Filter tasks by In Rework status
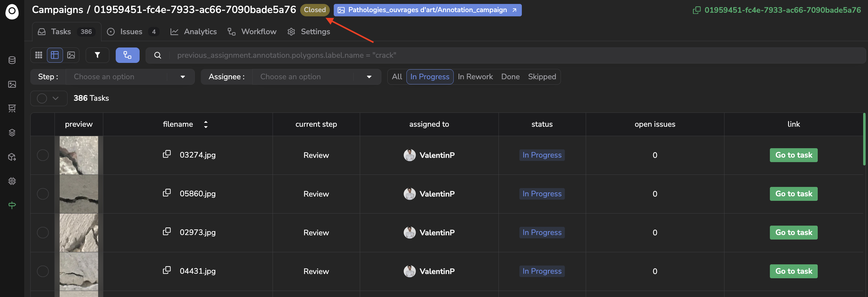 [475, 77]
